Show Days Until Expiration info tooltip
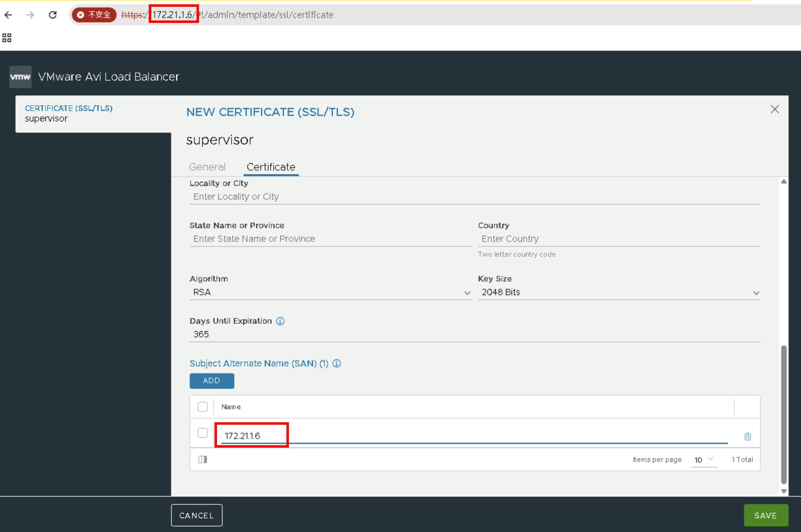 click(280, 321)
